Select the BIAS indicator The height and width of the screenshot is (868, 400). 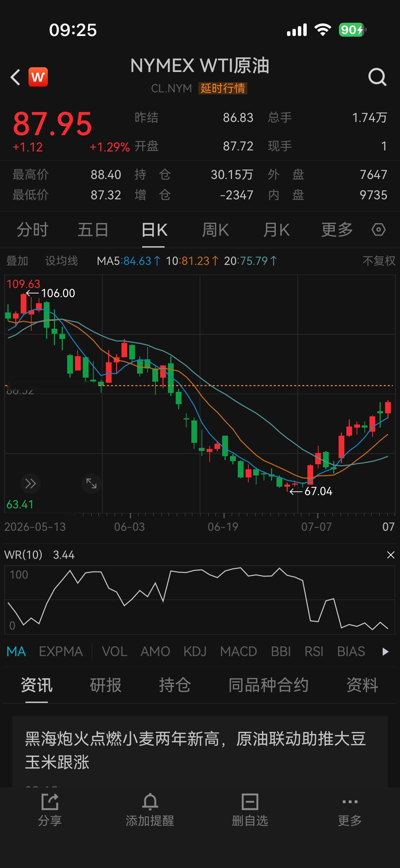point(351,651)
